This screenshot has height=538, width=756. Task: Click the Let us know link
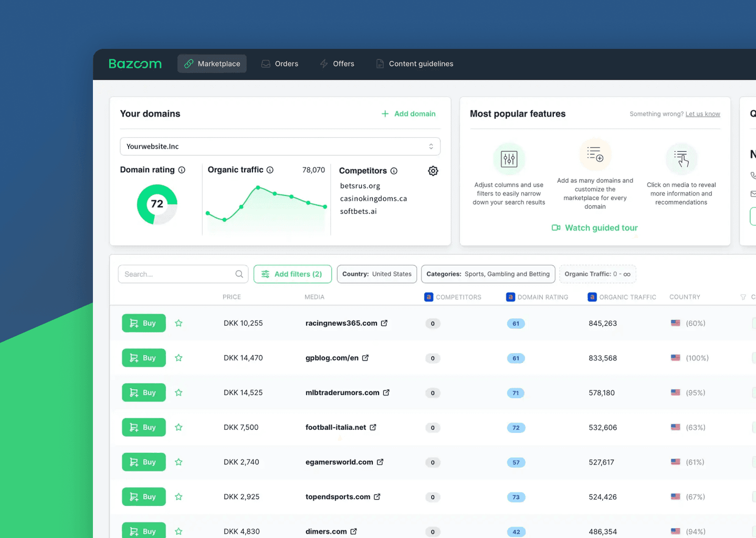702,114
